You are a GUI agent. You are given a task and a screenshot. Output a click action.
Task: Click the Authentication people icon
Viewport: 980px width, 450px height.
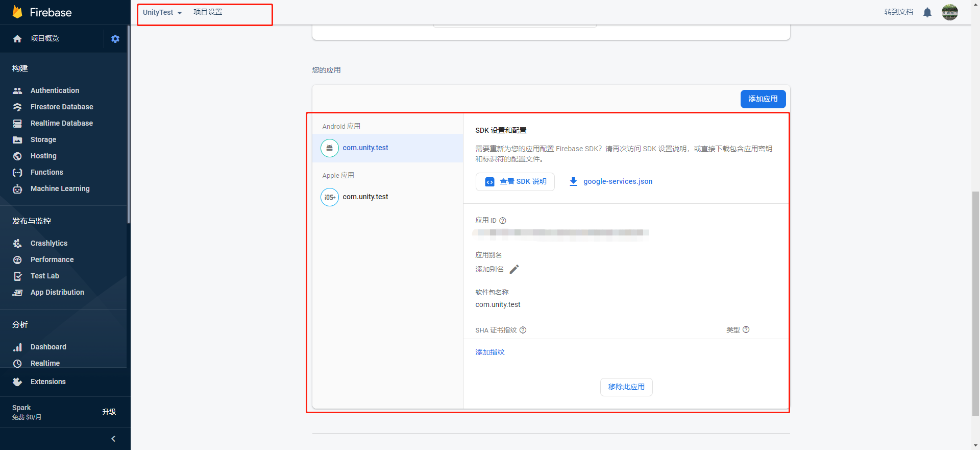coord(17,90)
